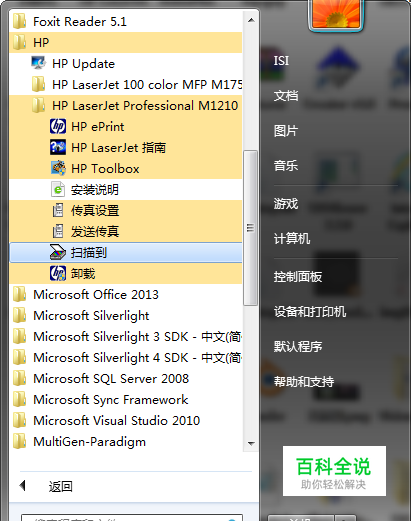Open 传真设置 fax icon
The image size is (411, 521).
click(58, 210)
